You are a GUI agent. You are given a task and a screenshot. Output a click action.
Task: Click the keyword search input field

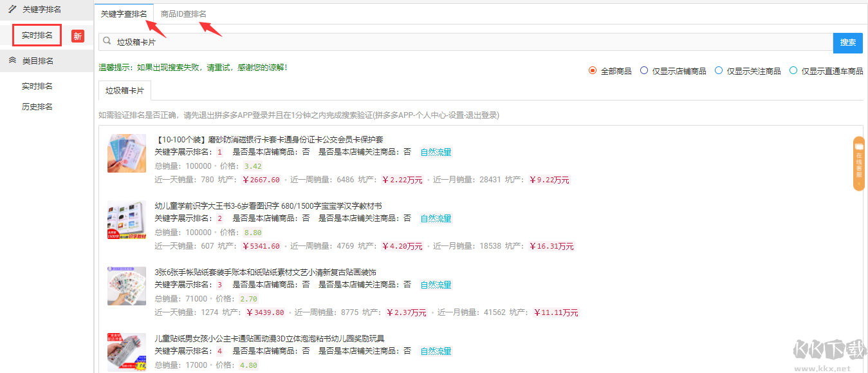coord(470,43)
